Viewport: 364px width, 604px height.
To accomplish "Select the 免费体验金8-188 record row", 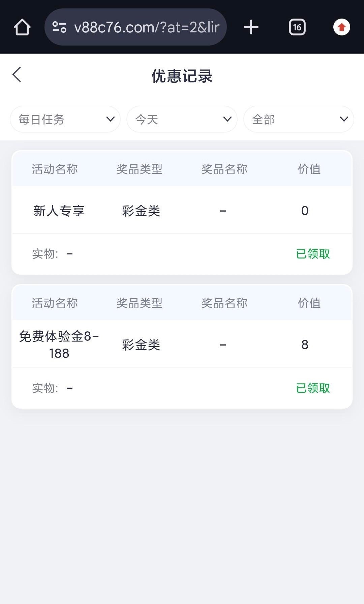I will 182,345.
